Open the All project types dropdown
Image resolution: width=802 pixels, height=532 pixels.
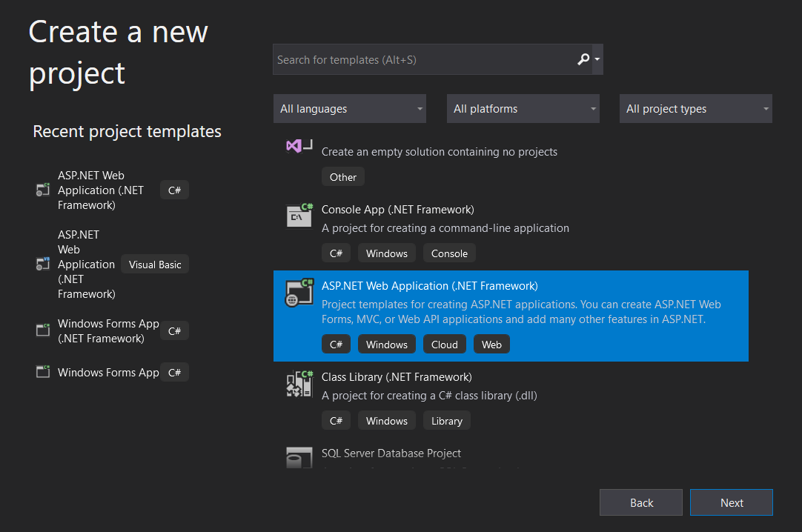point(695,108)
